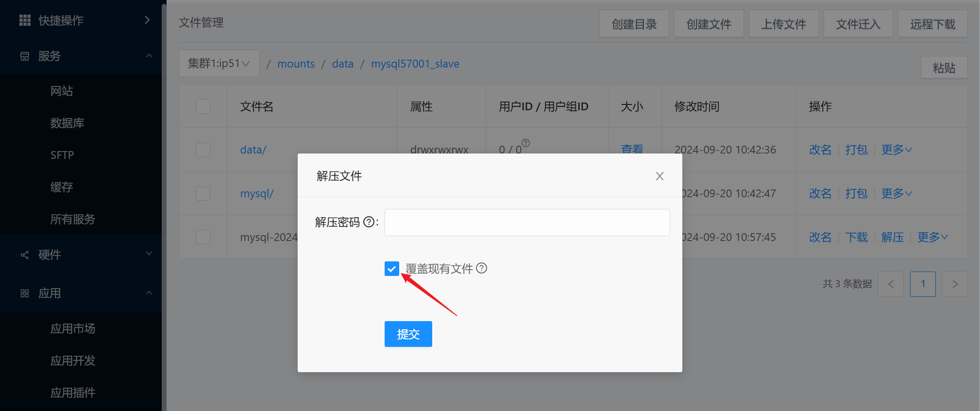Click the 上传文件 button

coord(783,24)
